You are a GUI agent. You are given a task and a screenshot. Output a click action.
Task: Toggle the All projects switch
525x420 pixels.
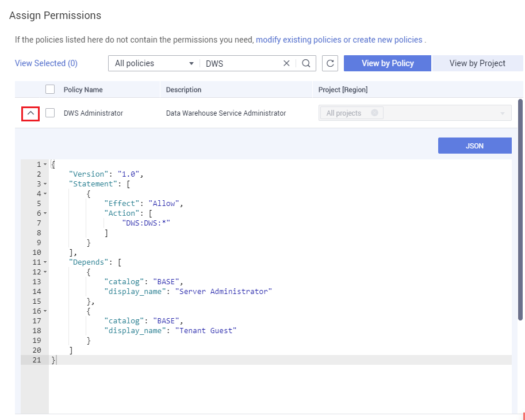(x=374, y=113)
